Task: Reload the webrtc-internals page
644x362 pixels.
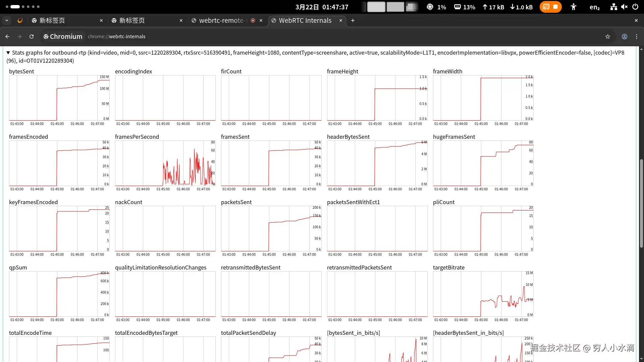Action: coord(32,37)
